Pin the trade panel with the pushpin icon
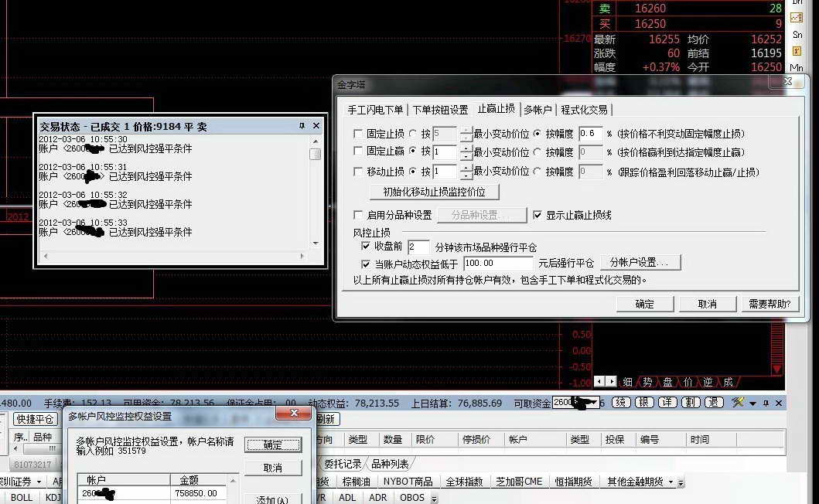Screen dimensions: 819x504 [x=766, y=404]
